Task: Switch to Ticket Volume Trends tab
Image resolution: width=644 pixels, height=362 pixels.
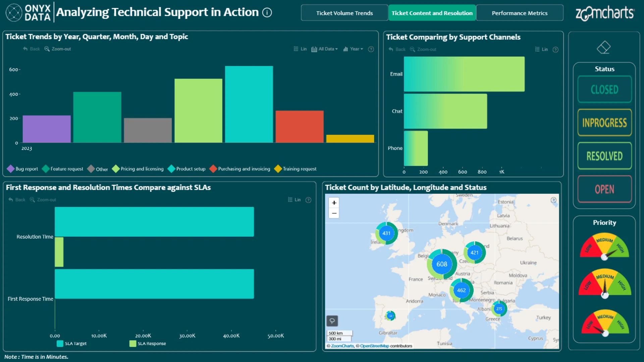Action: click(344, 13)
